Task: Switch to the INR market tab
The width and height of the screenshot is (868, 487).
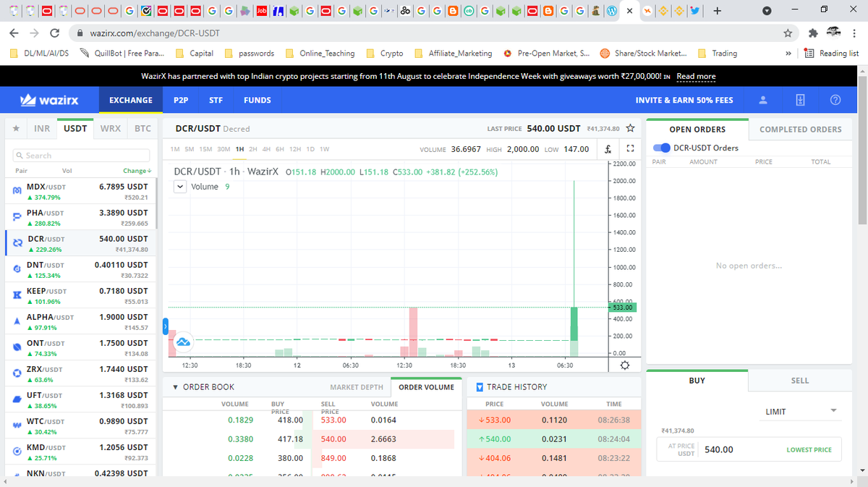Action: click(43, 129)
